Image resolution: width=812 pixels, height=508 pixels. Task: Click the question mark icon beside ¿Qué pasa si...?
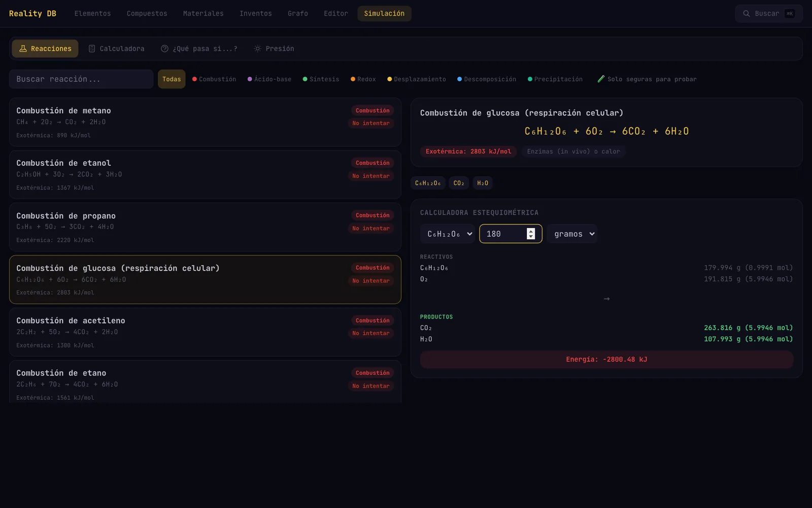[x=164, y=49]
